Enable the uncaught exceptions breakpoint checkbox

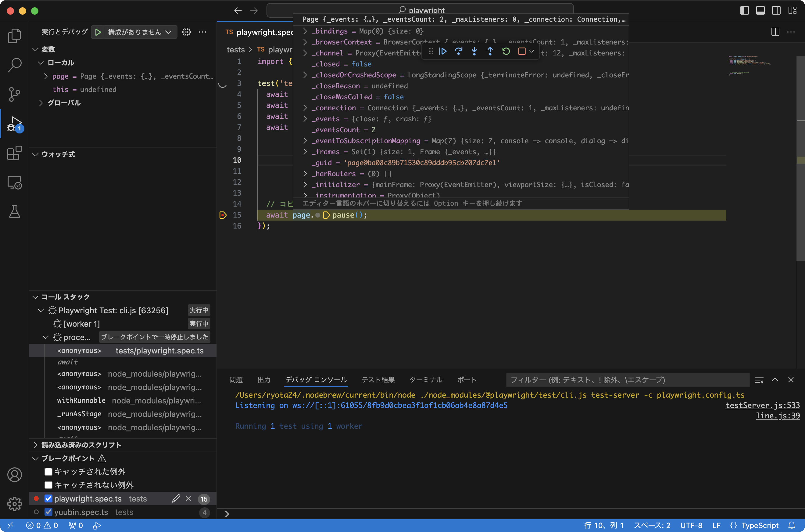point(48,485)
